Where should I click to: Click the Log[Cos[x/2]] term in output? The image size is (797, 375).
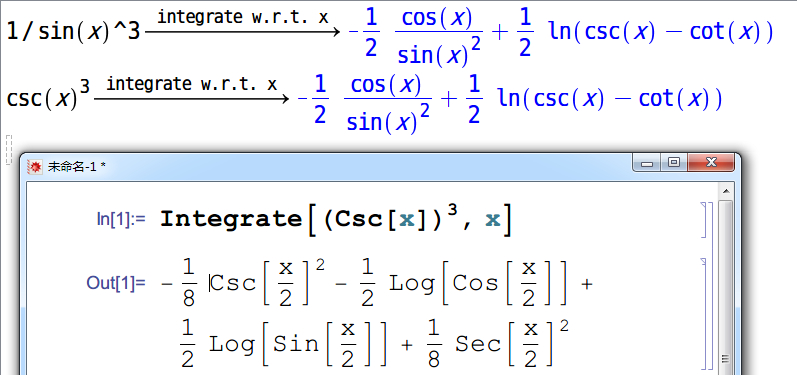coord(478,284)
